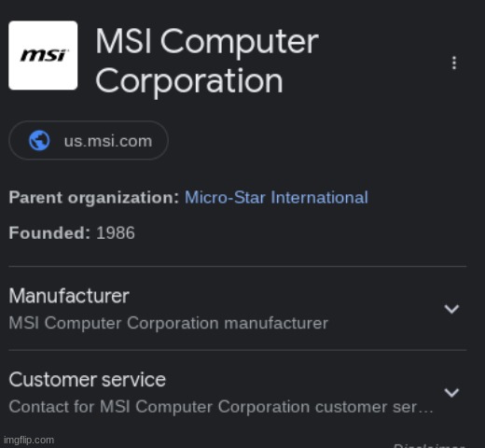Click the "Contact for MSI Computer Corporation" subtitle

pyautogui.click(x=221, y=407)
